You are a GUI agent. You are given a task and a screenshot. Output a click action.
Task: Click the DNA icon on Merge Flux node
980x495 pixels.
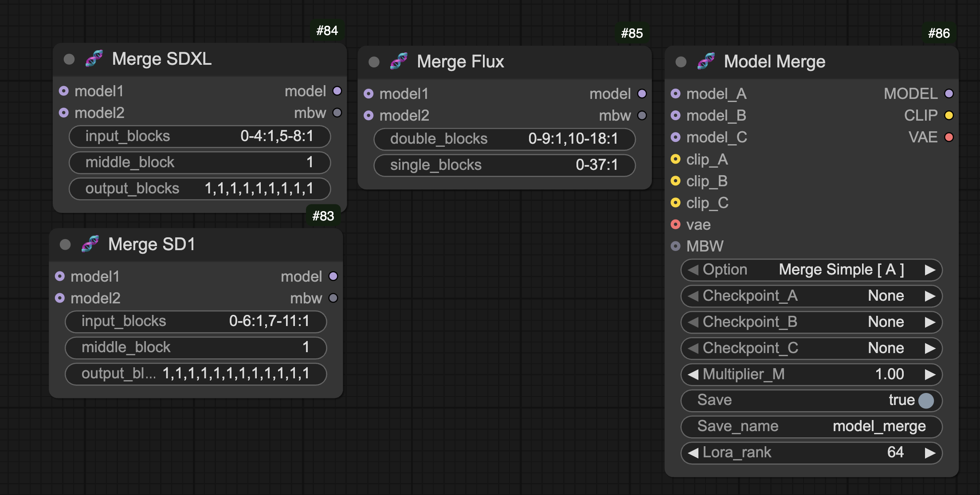pyautogui.click(x=399, y=61)
